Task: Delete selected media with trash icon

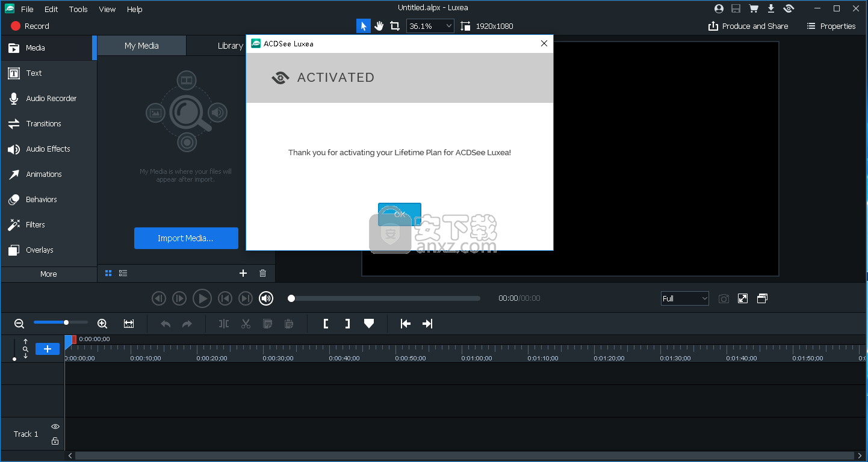Action: coord(262,273)
